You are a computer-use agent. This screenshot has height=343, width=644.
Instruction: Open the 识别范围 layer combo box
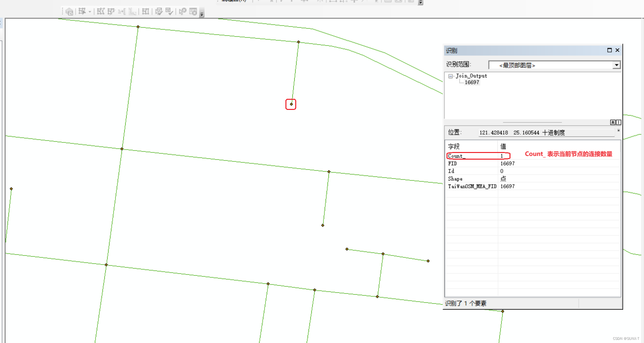click(554, 65)
